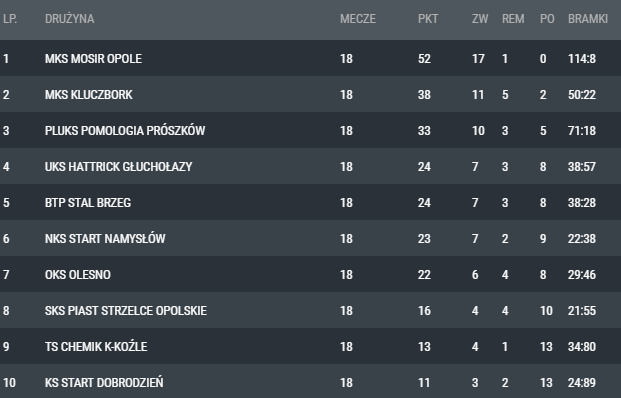This screenshot has width=621, height=398.
Task: Open KS Start Dobrodzień team
Action: tap(104, 383)
